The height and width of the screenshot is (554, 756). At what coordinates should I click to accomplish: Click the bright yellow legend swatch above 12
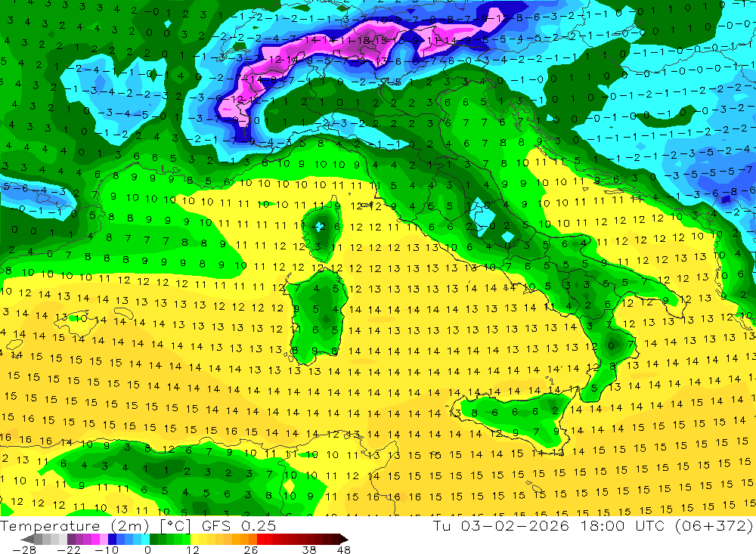click(x=195, y=539)
